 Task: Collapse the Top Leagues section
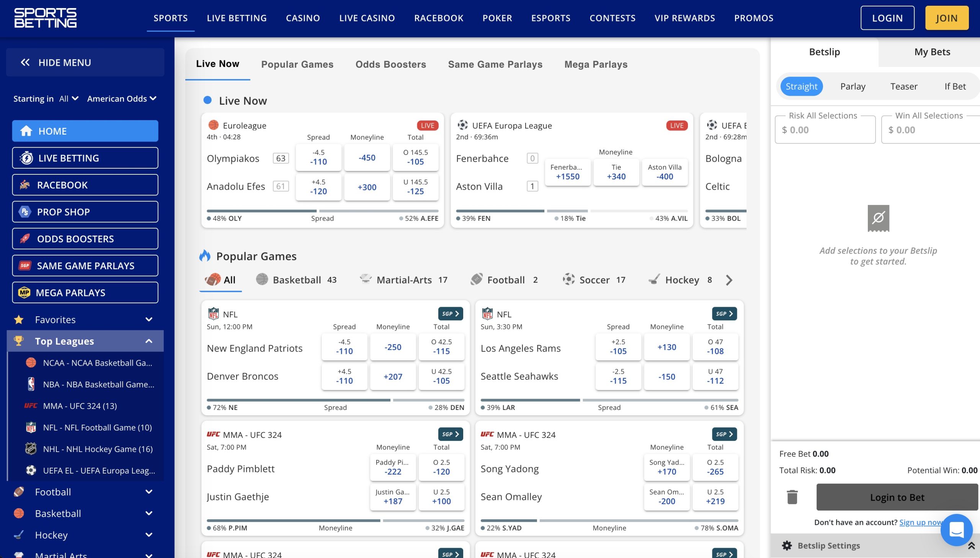click(149, 341)
